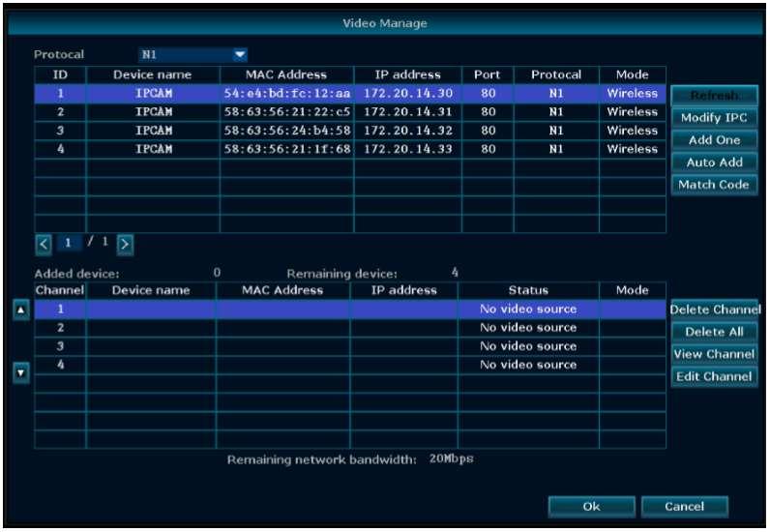Click Channel column header

coord(60,290)
